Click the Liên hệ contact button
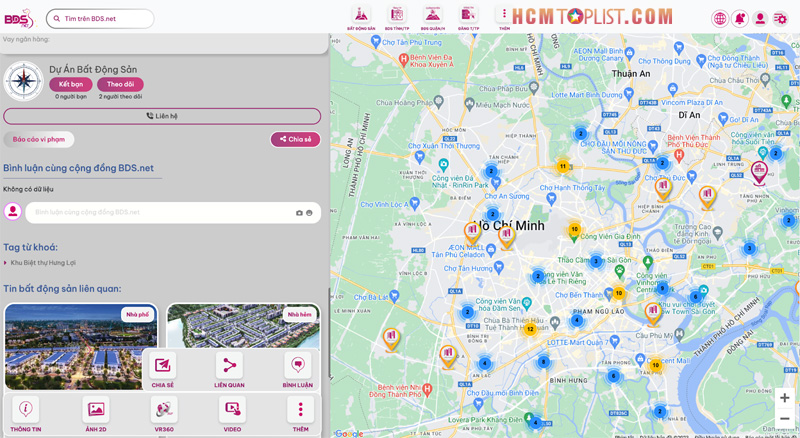 pyautogui.click(x=162, y=116)
